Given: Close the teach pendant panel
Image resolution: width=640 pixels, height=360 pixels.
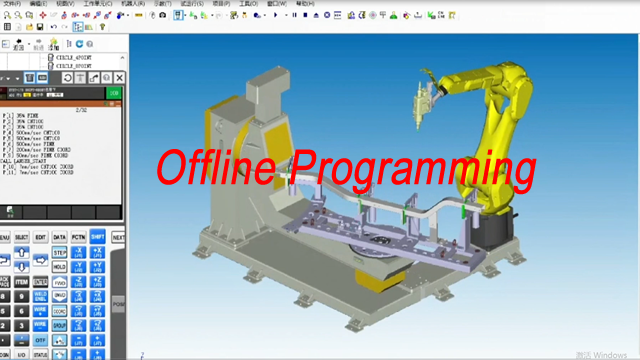Looking at the screenshot, I should pos(119,78).
